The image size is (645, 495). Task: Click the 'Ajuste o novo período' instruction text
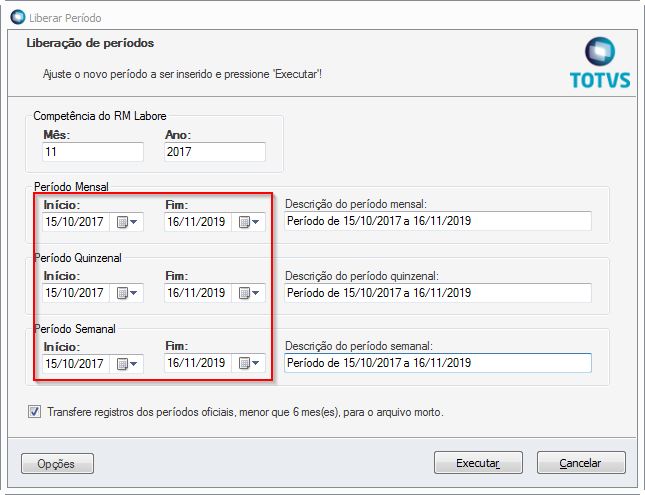coord(182,74)
